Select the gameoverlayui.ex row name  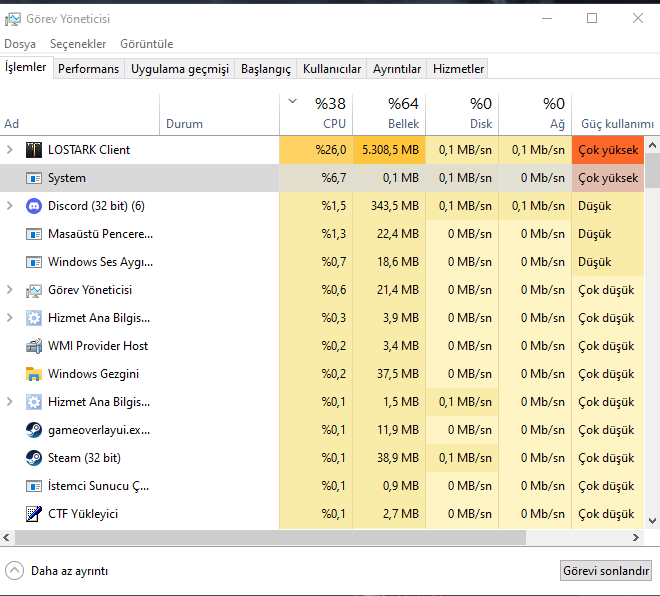(x=99, y=430)
